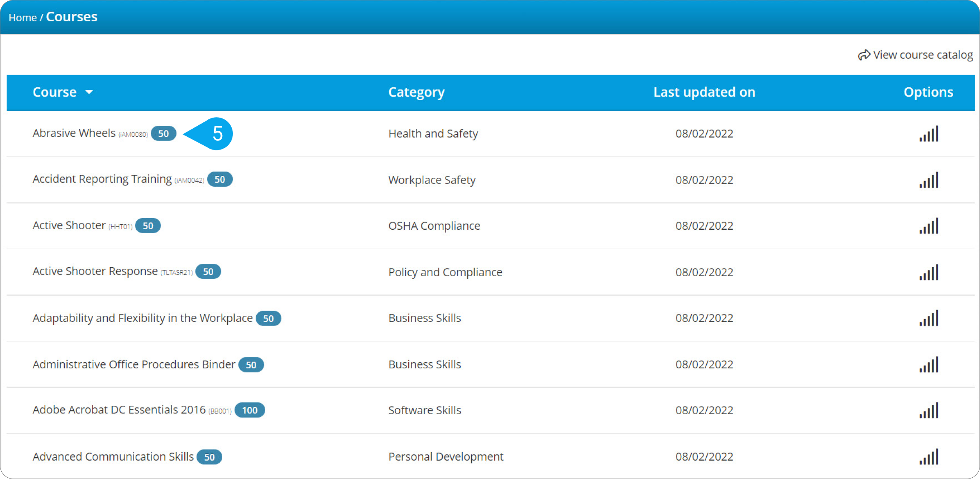Viewport: 980px width, 479px height.
Task: Open reports icon for Accident Reporting Training
Action: tap(928, 180)
